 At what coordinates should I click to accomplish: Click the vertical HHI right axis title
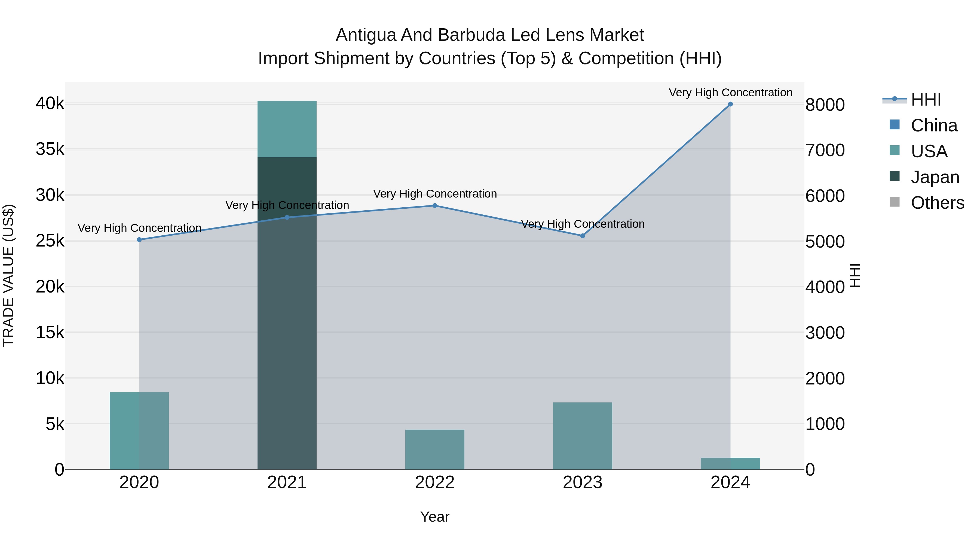pyautogui.click(x=855, y=275)
